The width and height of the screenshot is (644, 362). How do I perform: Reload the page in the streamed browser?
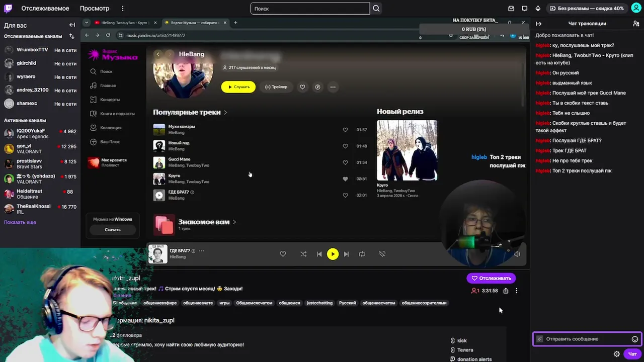click(108, 35)
